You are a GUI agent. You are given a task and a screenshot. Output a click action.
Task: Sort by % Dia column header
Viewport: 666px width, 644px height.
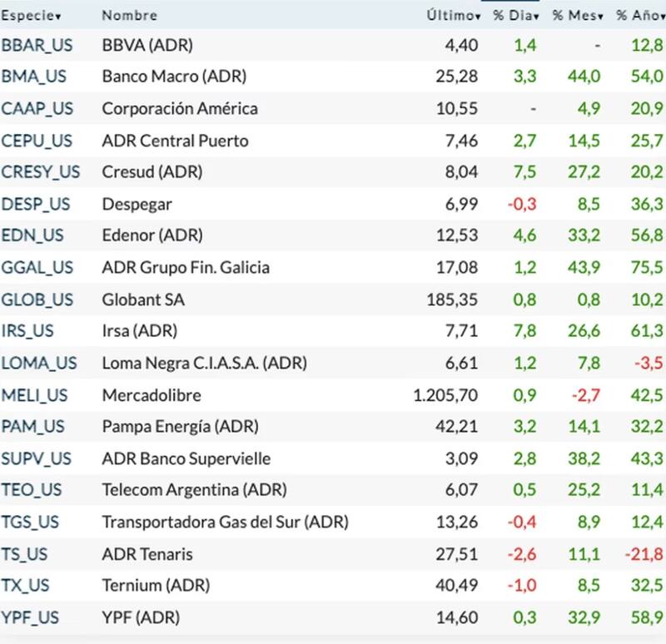point(515,15)
